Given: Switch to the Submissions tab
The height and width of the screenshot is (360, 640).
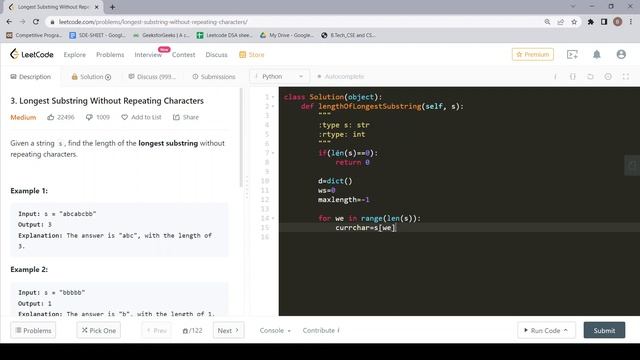Looking at the screenshot, I should point(214,77).
